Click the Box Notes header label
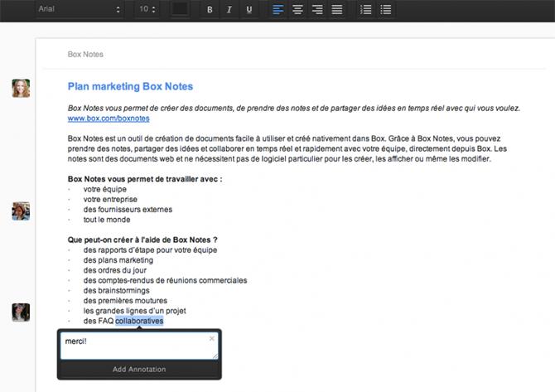555x392 pixels. point(85,54)
